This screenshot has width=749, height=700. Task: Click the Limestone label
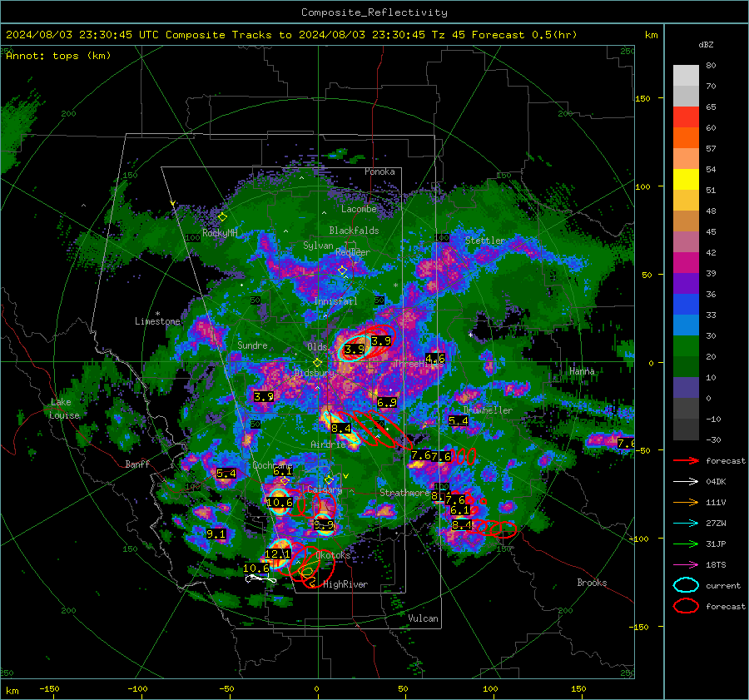(x=157, y=321)
